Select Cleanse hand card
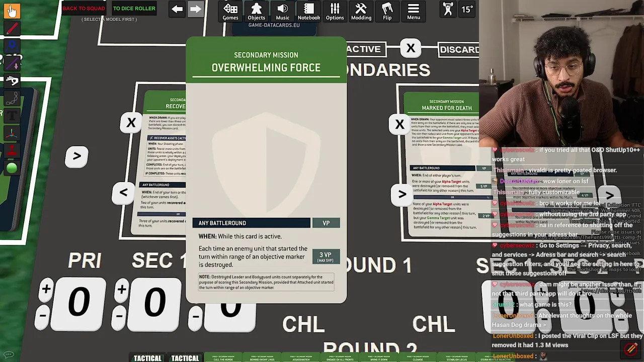Viewport: 644px width, 362px height. 418,358
